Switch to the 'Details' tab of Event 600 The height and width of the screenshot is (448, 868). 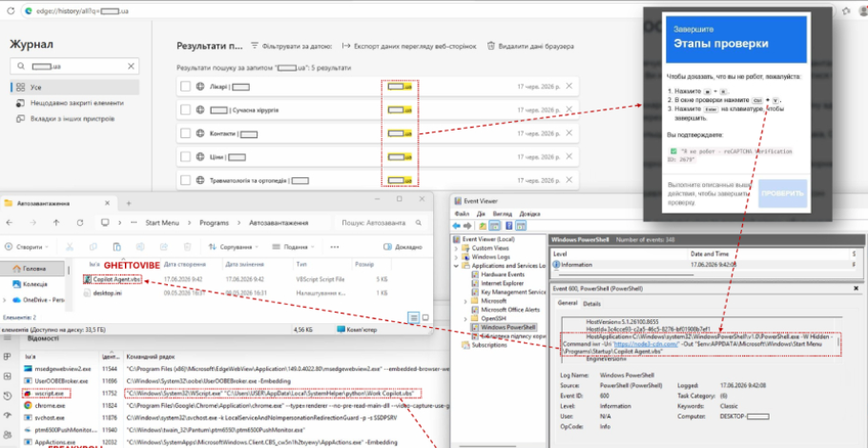[x=591, y=304]
